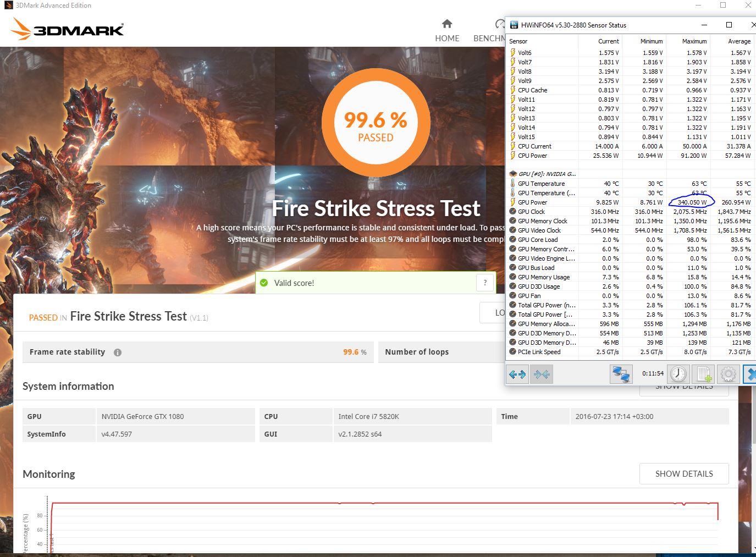The image size is (756, 557).
Task: Click the Average column header
Action: (x=732, y=41)
